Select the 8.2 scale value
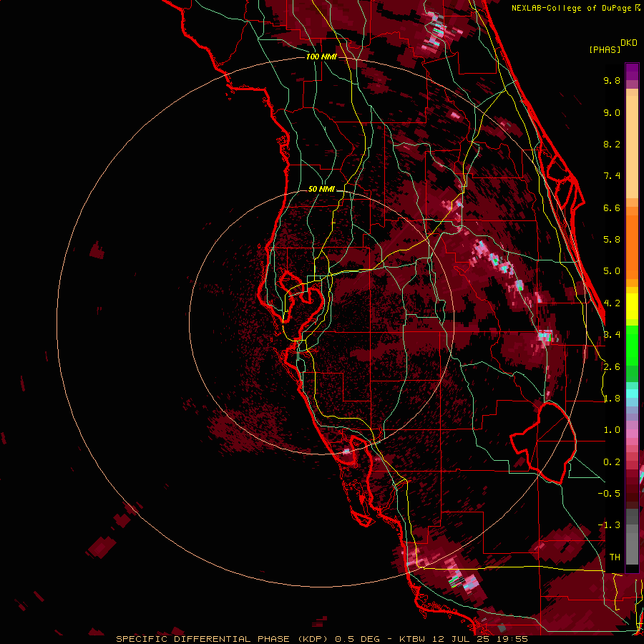644x644 pixels. (x=612, y=144)
